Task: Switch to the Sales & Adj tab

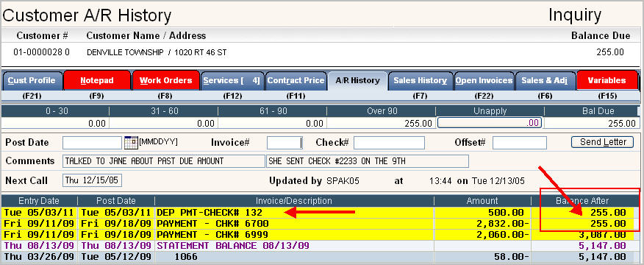Action: (x=545, y=80)
